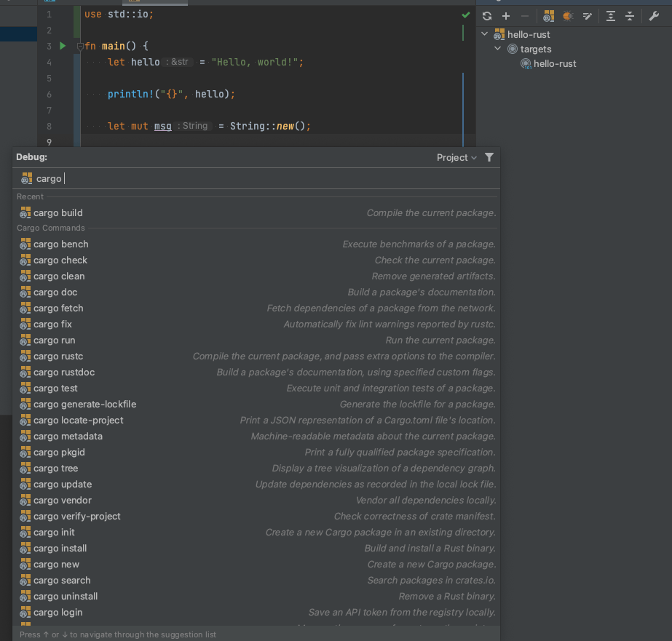
Task: Click the cargo command input field
Action: click(x=256, y=178)
